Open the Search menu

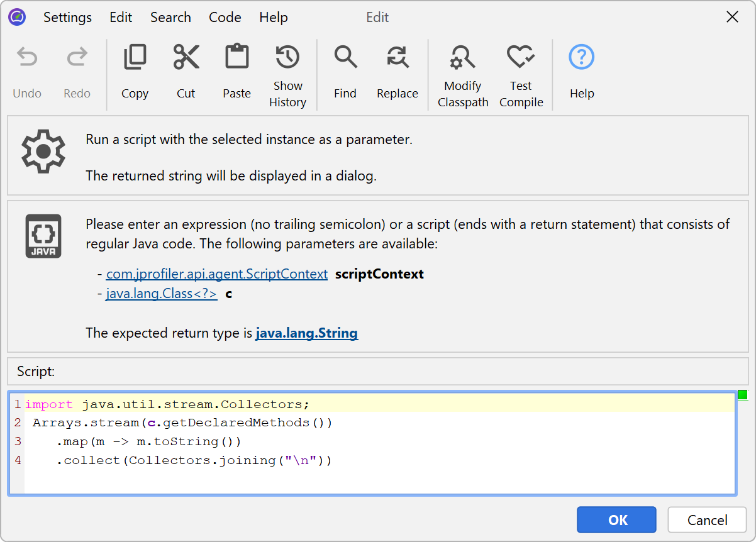(170, 18)
